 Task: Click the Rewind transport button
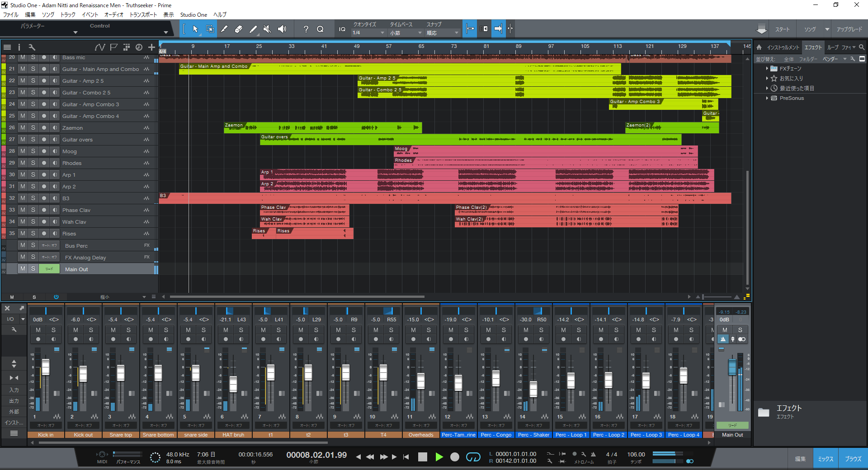click(x=370, y=457)
